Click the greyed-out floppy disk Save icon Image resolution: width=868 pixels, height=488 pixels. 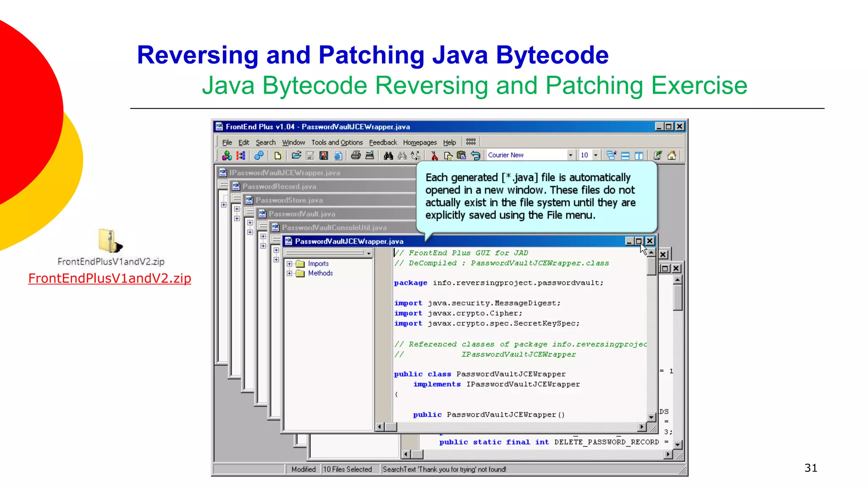point(310,155)
